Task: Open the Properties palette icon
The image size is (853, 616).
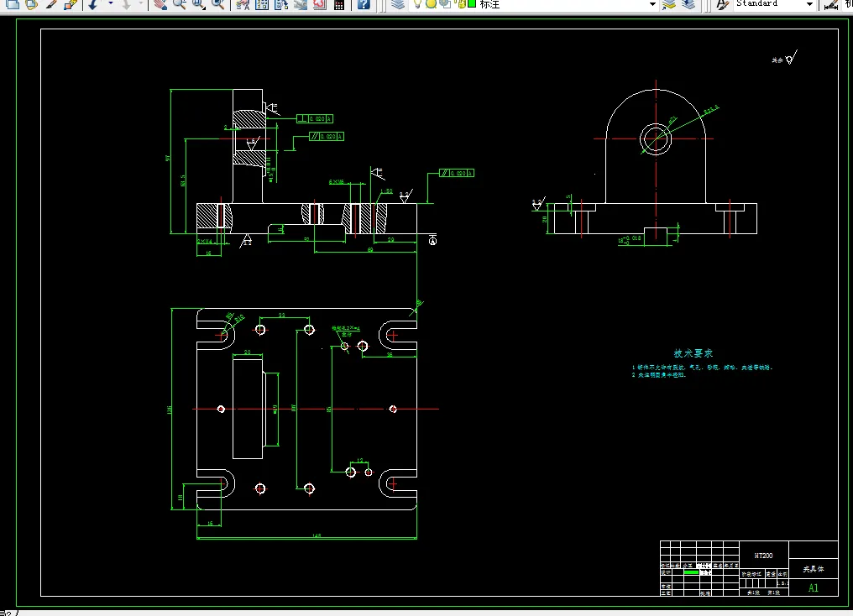Action: (x=243, y=4)
